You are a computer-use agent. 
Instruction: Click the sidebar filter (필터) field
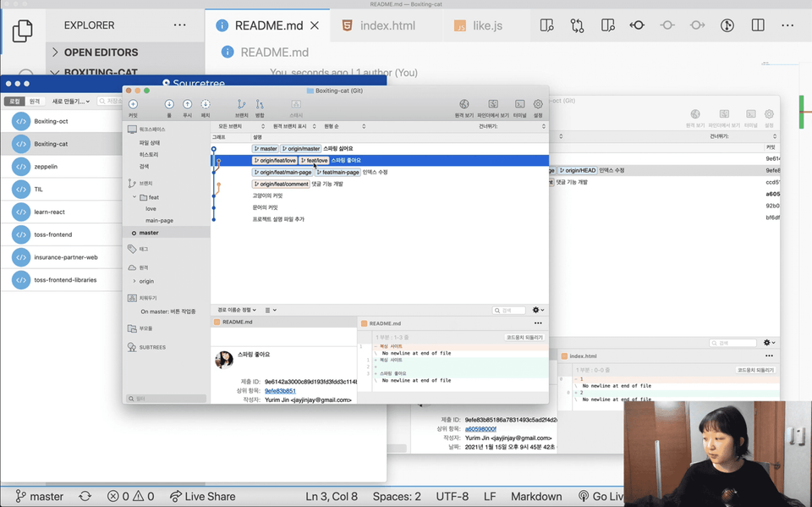[x=166, y=399]
